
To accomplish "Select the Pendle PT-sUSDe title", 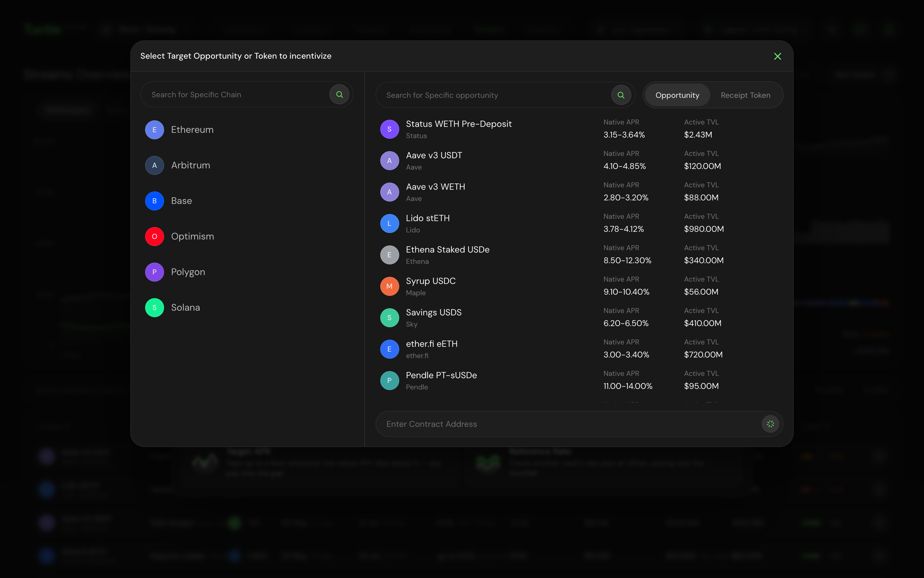I will point(441,375).
